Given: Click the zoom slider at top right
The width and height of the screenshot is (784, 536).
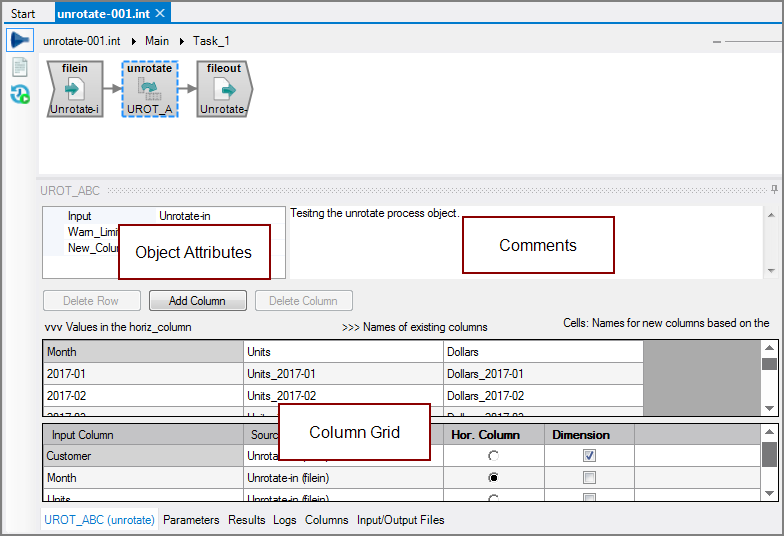Looking at the screenshot, I should tap(752, 42).
